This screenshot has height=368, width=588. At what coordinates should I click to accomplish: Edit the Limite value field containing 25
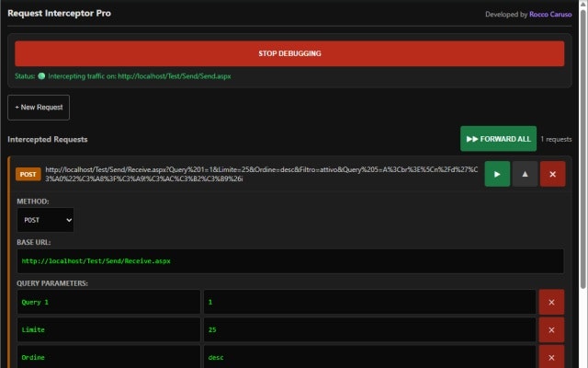tap(369, 329)
